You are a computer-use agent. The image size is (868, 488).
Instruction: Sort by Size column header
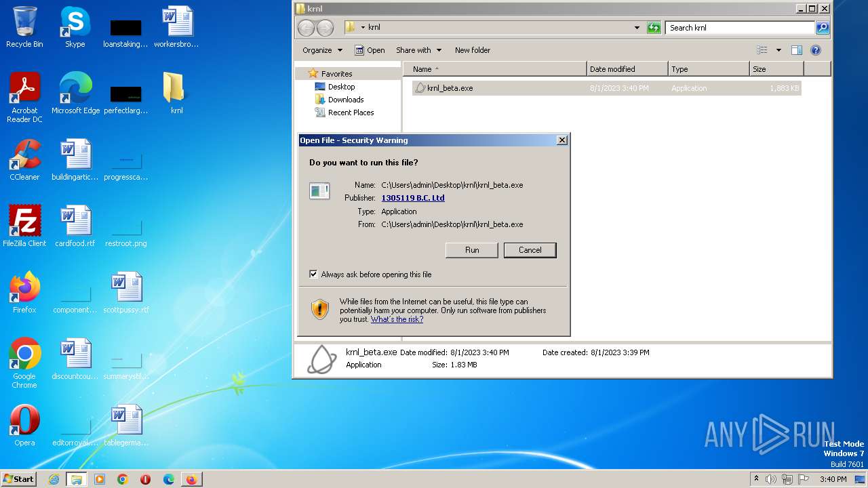click(776, 69)
